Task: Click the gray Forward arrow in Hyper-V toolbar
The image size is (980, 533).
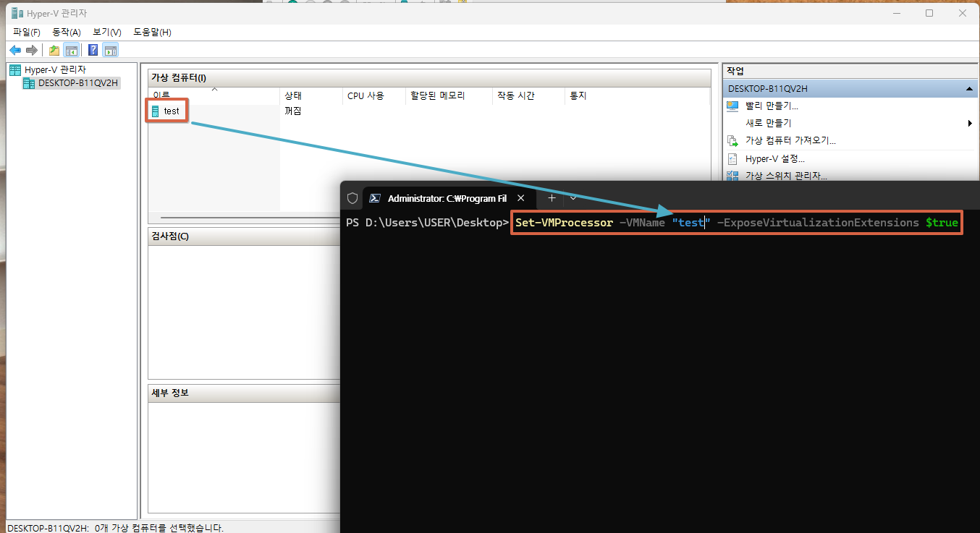Action: [x=32, y=50]
